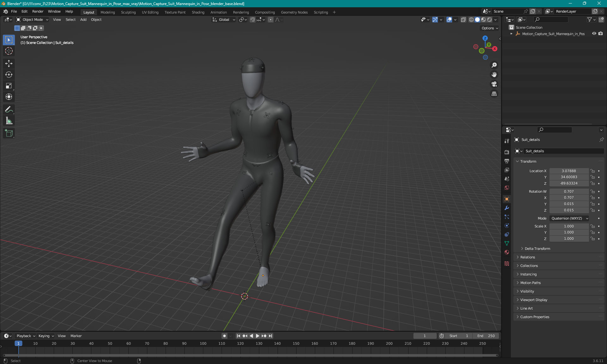Drag the timeline playhead at frame 1
The width and height of the screenshot is (607, 364).
[x=18, y=343]
